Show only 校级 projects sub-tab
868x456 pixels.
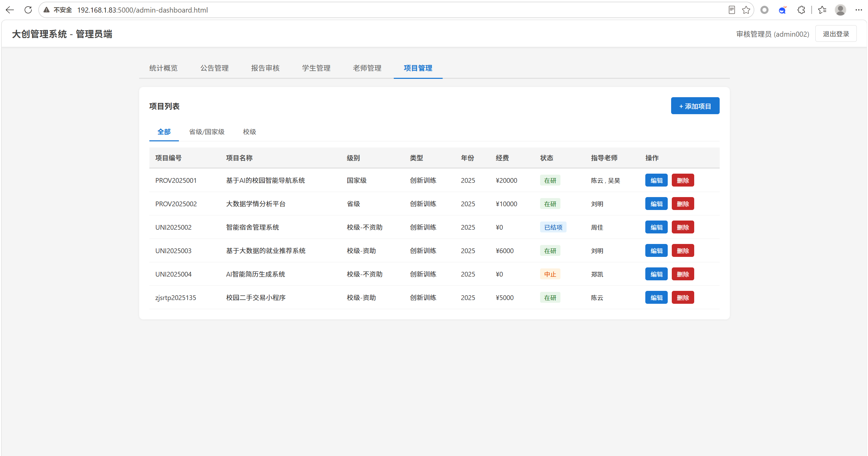point(250,132)
